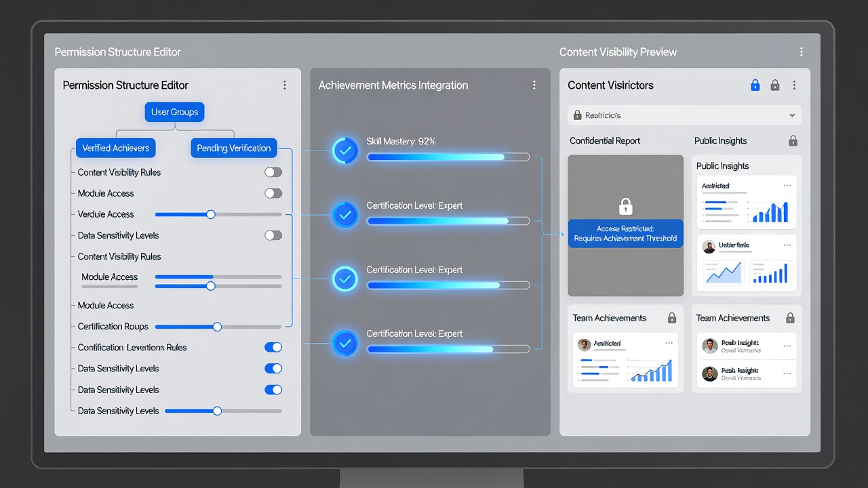Image resolution: width=868 pixels, height=488 pixels.
Task: Open Permission Structure Editor panel's three-dot menu
Action: click(285, 85)
